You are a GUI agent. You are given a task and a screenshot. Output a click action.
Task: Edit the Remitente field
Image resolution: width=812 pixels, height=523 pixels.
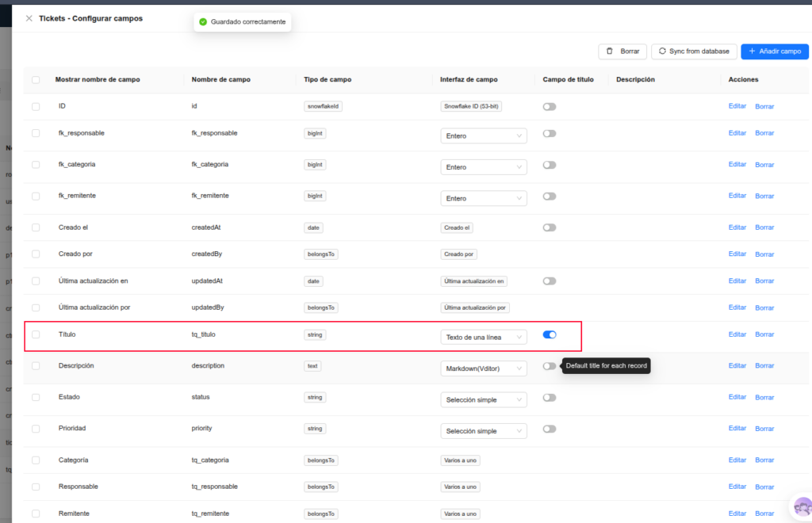click(x=737, y=513)
